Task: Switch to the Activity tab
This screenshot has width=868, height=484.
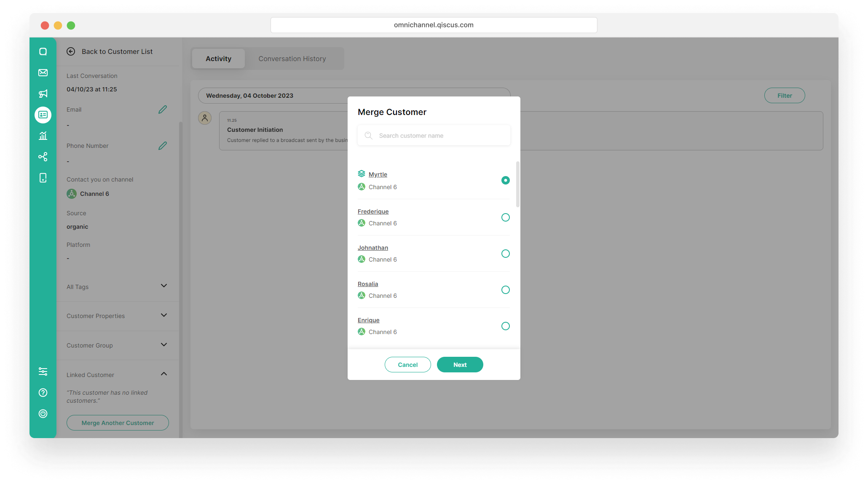Action: point(218,59)
